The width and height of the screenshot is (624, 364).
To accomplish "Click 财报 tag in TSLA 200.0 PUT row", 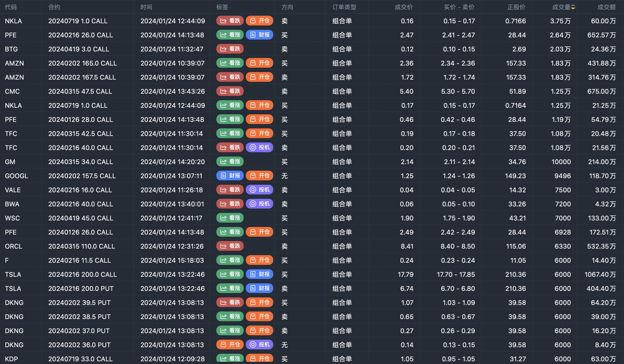I will (x=259, y=288).
